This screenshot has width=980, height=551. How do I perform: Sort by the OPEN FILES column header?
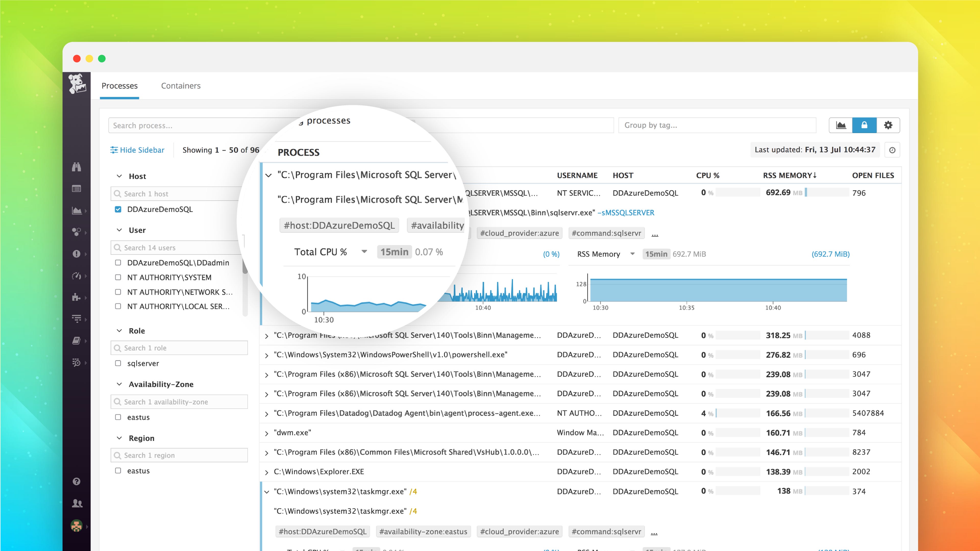click(x=873, y=176)
